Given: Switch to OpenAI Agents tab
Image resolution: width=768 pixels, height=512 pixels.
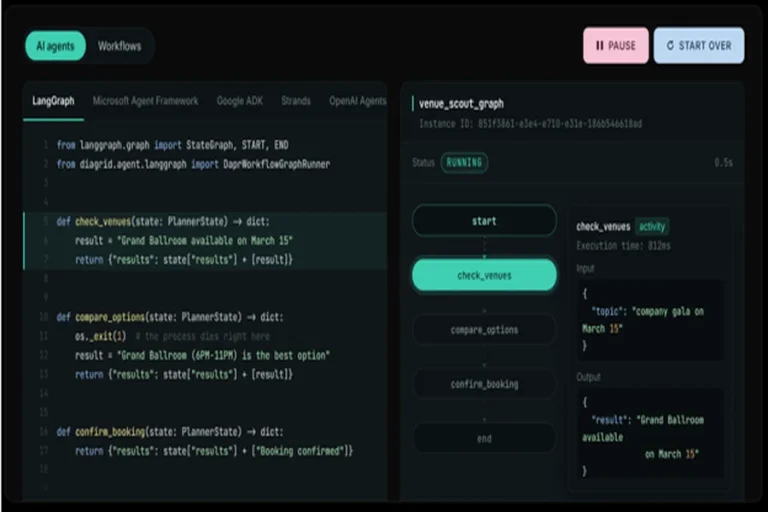Looking at the screenshot, I should [x=358, y=101].
